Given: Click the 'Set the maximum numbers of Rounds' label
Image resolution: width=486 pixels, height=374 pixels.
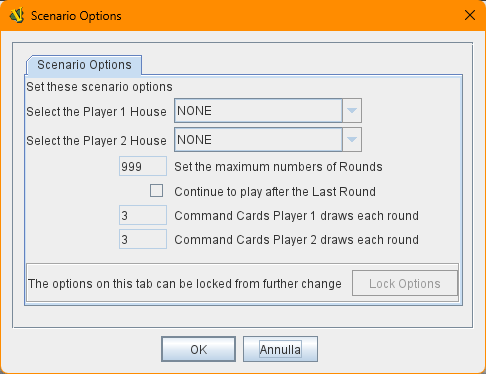Looking at the screenshot, I should [278, 166].
